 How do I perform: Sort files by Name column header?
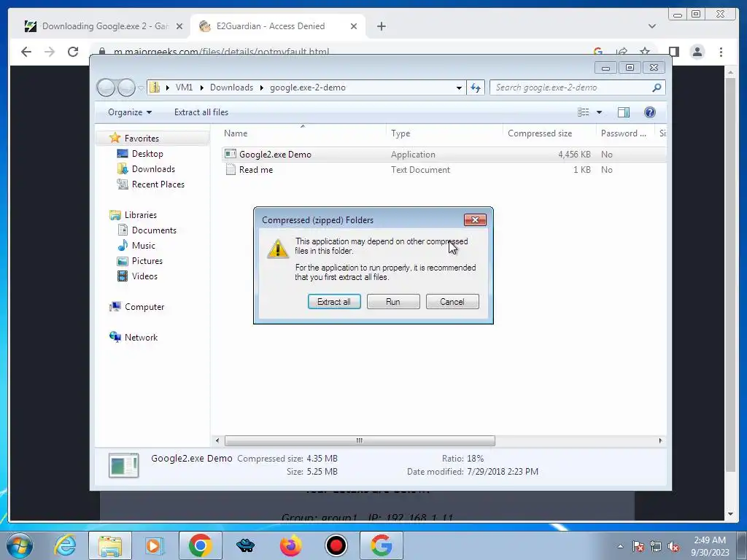[302, 133]
